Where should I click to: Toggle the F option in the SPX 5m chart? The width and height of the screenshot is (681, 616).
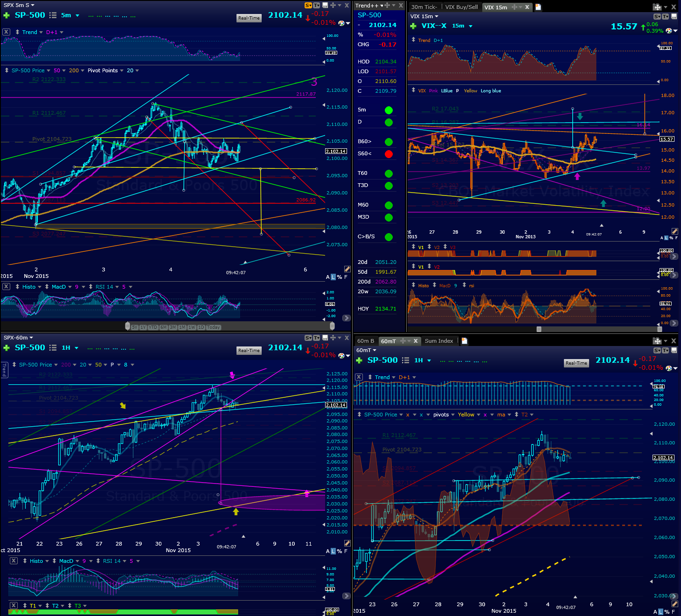coord(346,277)
